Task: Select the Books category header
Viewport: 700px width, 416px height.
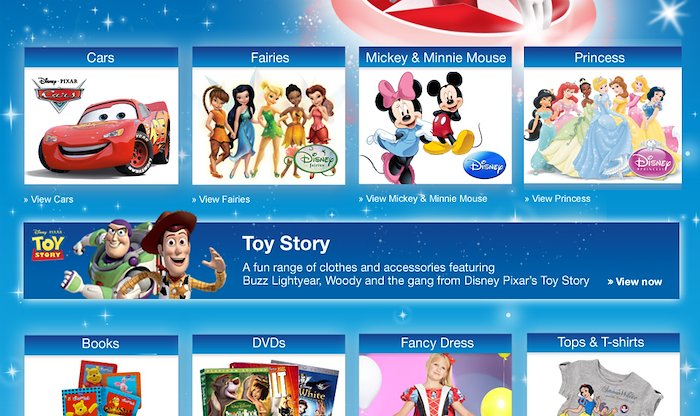Action: [x=101, y=343]
